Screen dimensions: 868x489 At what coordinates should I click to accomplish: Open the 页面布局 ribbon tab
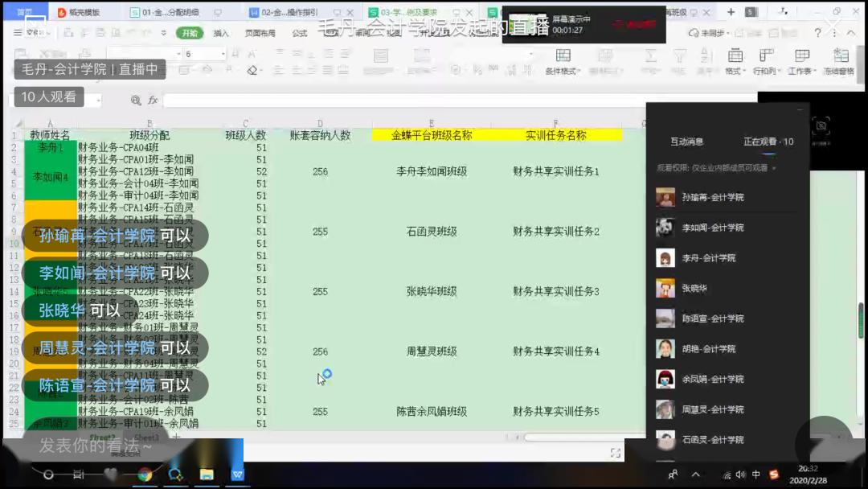(x=260, y=33)
